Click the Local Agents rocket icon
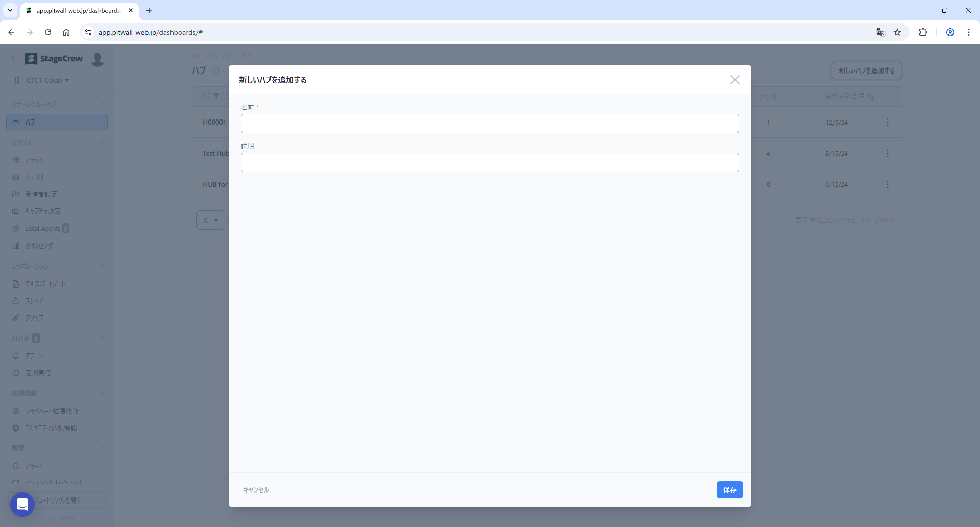980x527 pixels. pos(16,229)
